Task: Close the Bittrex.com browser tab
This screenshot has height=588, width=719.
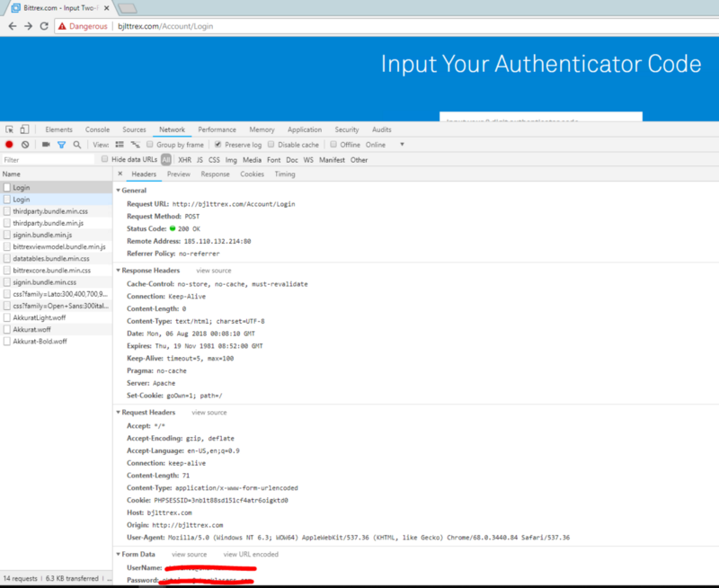Action: coord(106,8)
